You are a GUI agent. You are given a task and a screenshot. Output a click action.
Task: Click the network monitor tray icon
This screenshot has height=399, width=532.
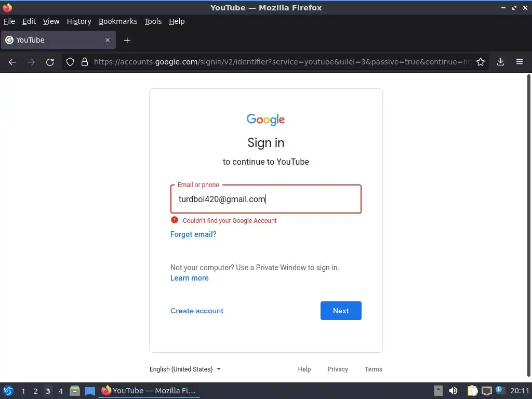(x=486, y=391)
